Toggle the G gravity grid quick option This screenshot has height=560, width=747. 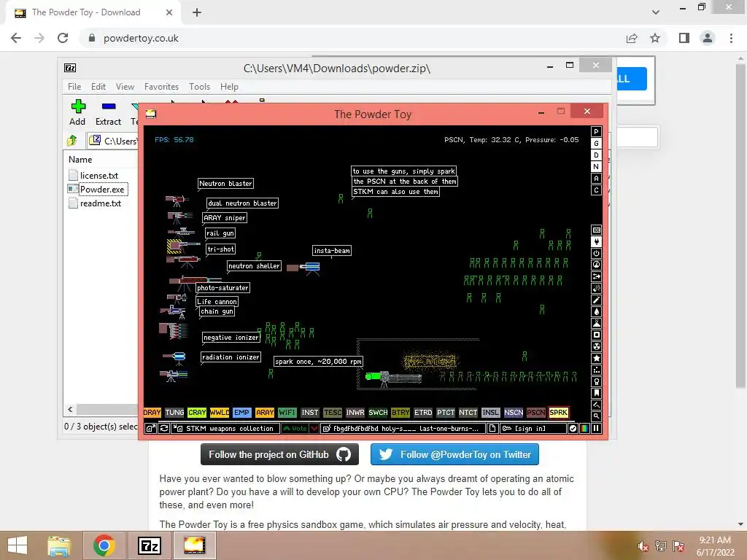[596, 144]
